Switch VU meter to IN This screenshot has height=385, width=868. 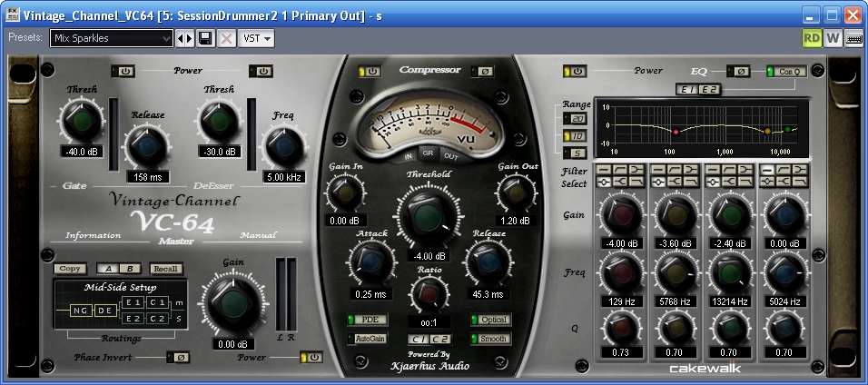click(x=408, y=156)
